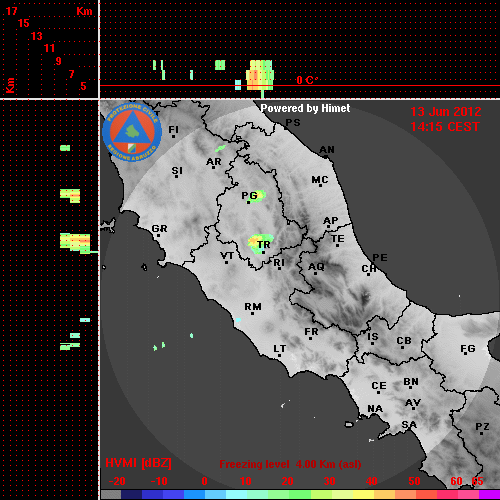
Task: Click the RM city label on map
Action: click(253, 307)
